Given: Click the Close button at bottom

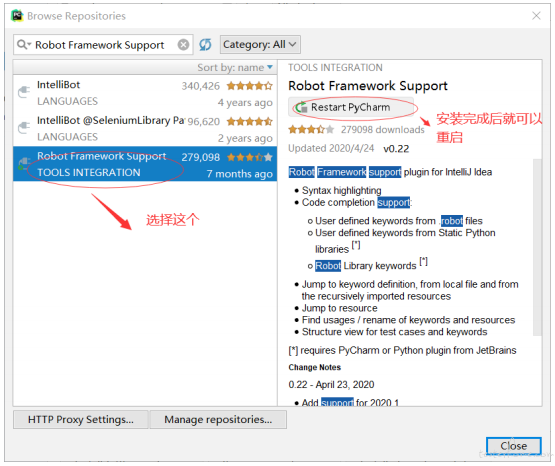Looking at the screenshot, I should pos(514,446).
